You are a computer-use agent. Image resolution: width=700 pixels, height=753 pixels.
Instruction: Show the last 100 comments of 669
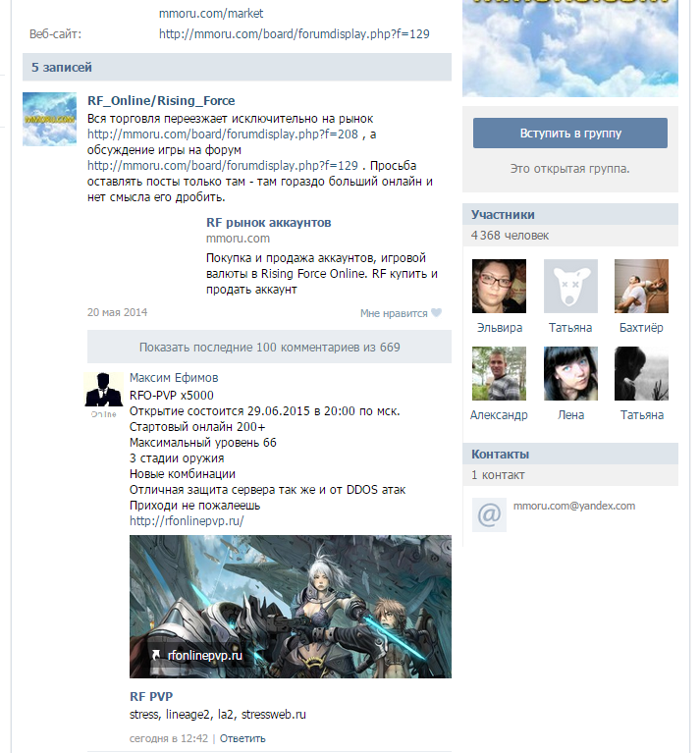click(269, 347)
